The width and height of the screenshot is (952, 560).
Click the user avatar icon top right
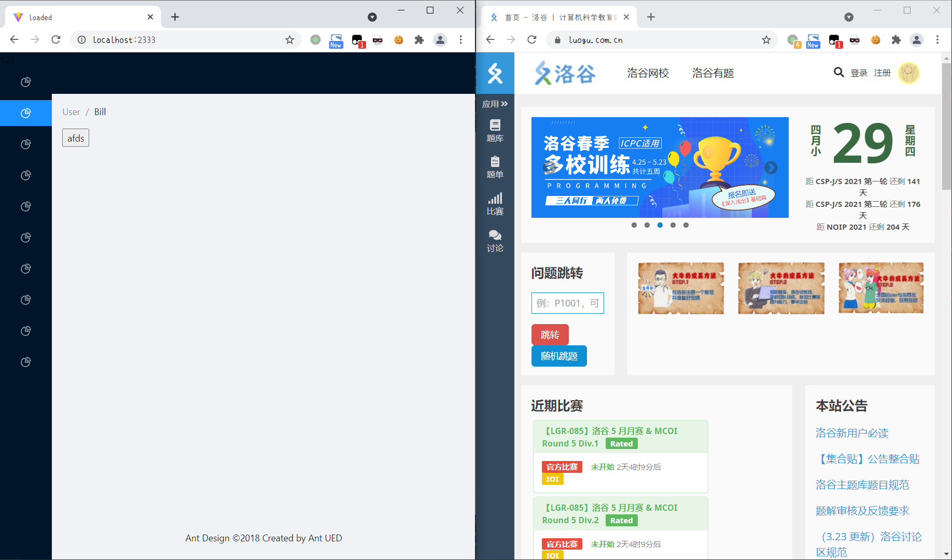pyautogui.click(x=909, y=73)
